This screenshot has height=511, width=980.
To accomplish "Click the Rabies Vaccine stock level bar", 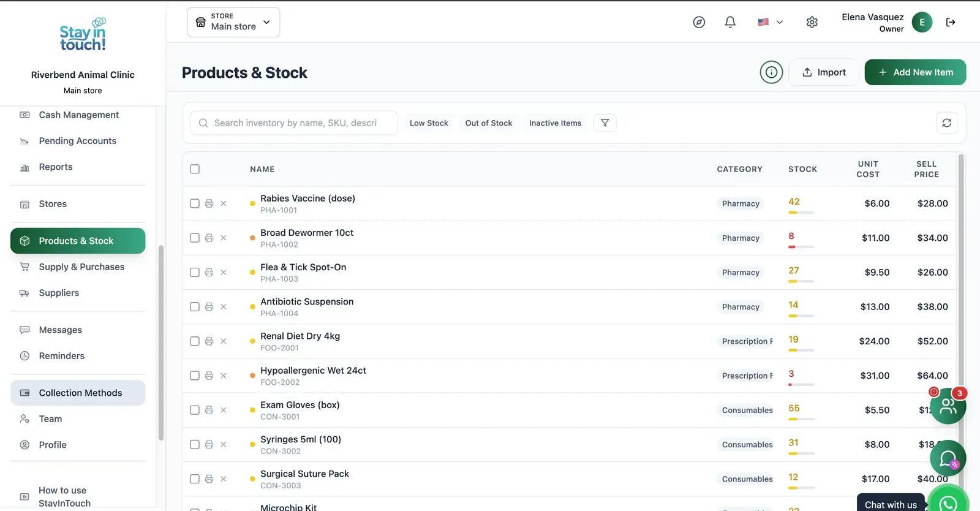I will click(801, 213).
